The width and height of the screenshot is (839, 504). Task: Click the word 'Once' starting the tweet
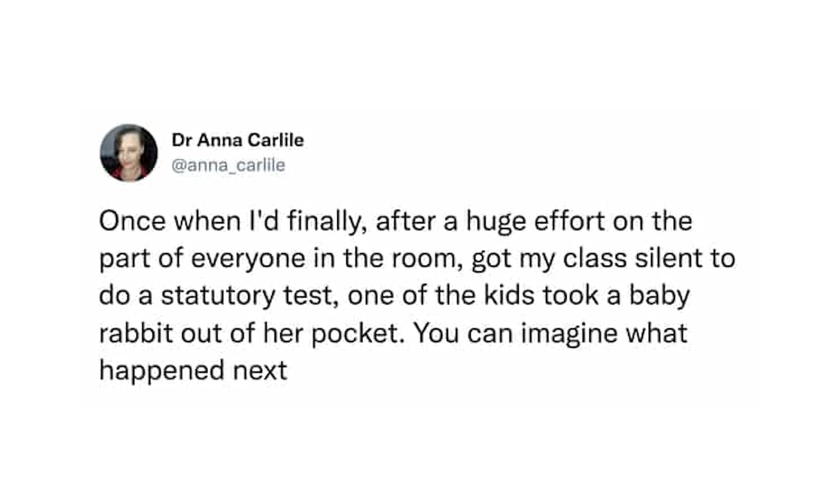(x=132, y=220)
